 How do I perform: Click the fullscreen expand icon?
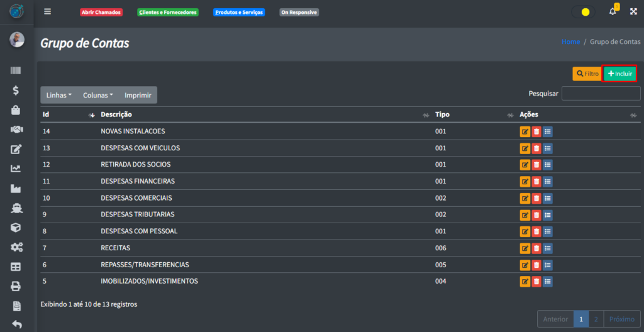click(633, 12)
